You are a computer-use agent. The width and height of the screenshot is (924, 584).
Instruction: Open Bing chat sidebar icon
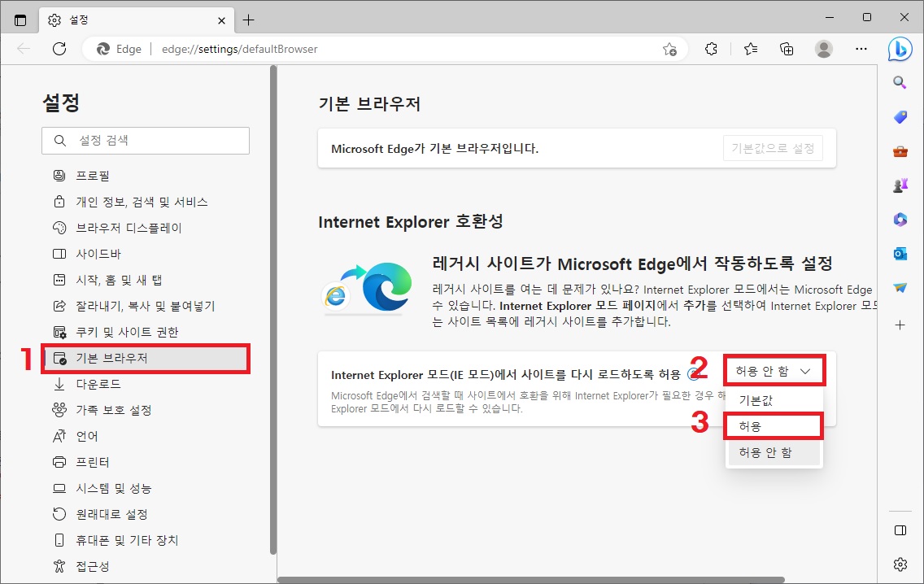pos(900,49)
